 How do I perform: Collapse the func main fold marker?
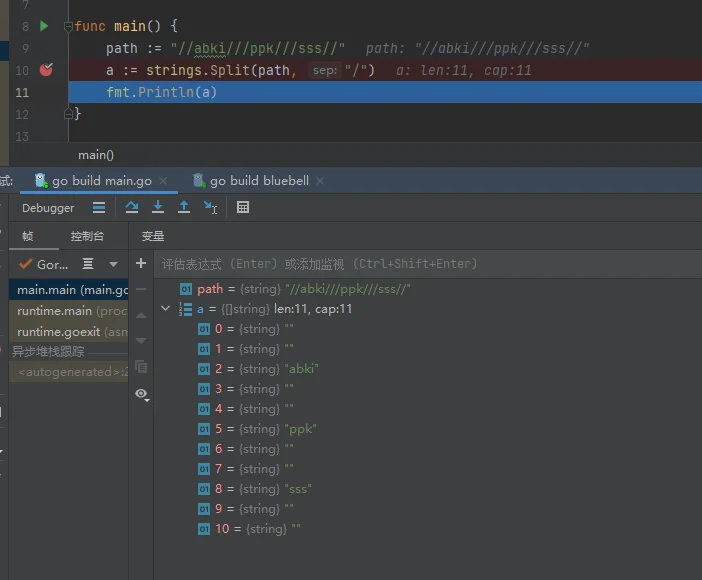[x=68, y=26]
